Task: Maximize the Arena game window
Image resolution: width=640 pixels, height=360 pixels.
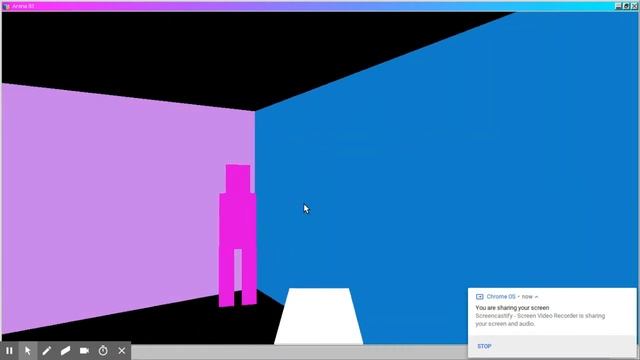Action: [x=626, y=6]
